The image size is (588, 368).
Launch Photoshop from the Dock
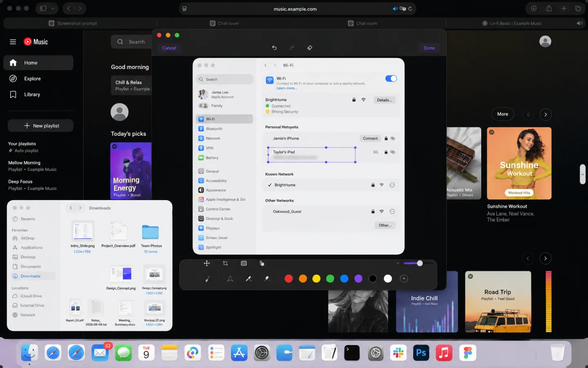click(x=421, y=352)
